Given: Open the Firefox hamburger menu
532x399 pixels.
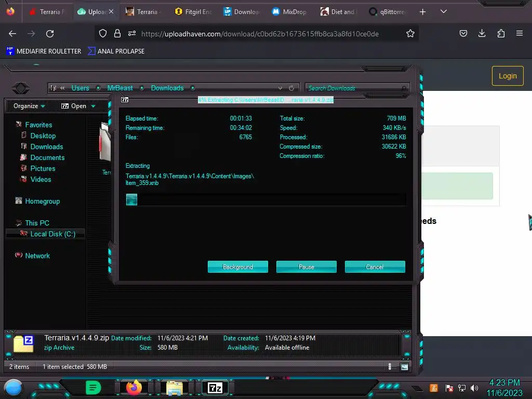Looking at the screenshot, I should [x=520, y=33].
